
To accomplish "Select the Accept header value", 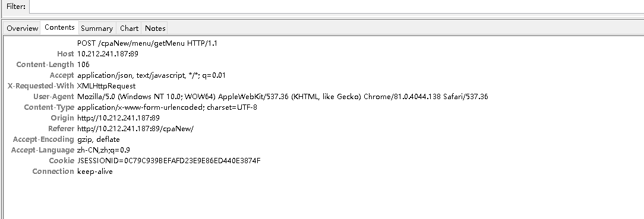I will [151, 75].
